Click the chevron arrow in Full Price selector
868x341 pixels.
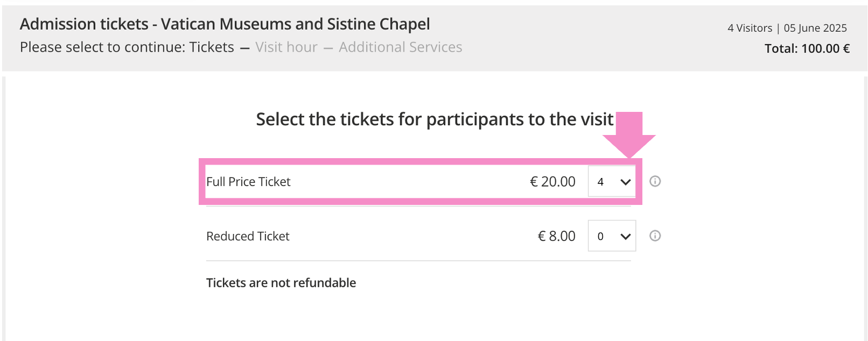point(625,182)
